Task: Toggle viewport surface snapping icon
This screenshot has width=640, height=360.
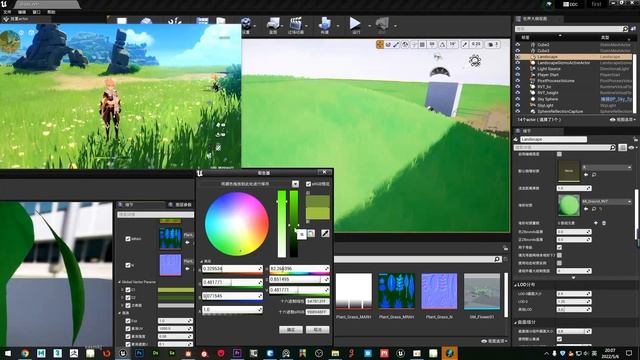Action: tap(415, 44)
